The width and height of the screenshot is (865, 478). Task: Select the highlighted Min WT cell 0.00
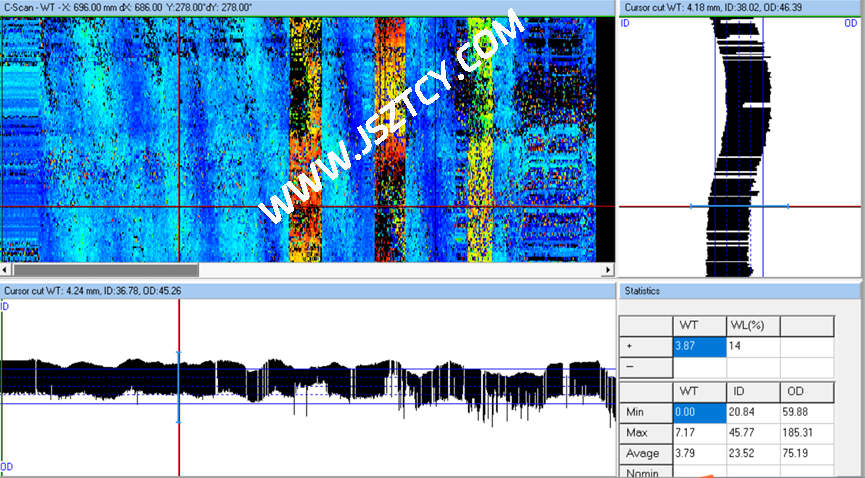[699, 412]
